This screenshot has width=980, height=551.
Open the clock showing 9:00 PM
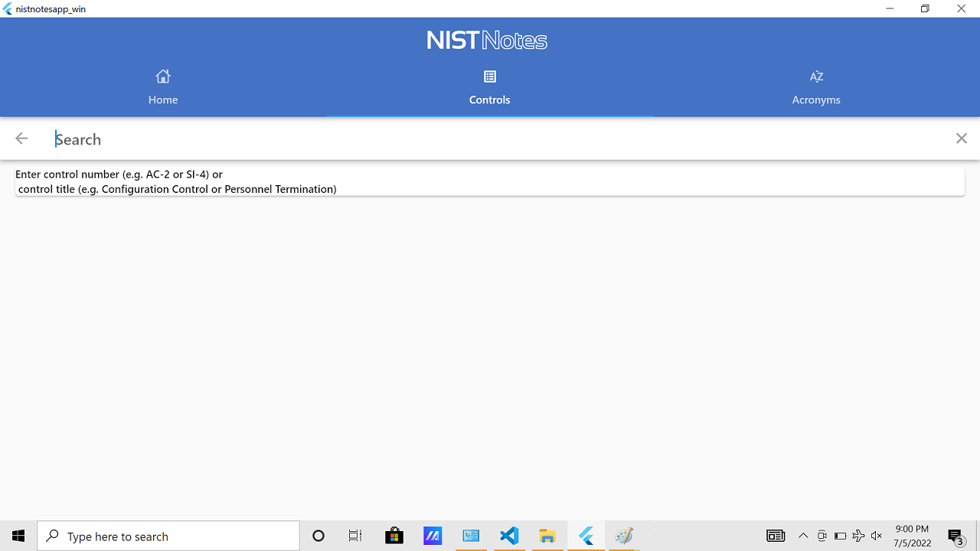(x=912, y=536)
